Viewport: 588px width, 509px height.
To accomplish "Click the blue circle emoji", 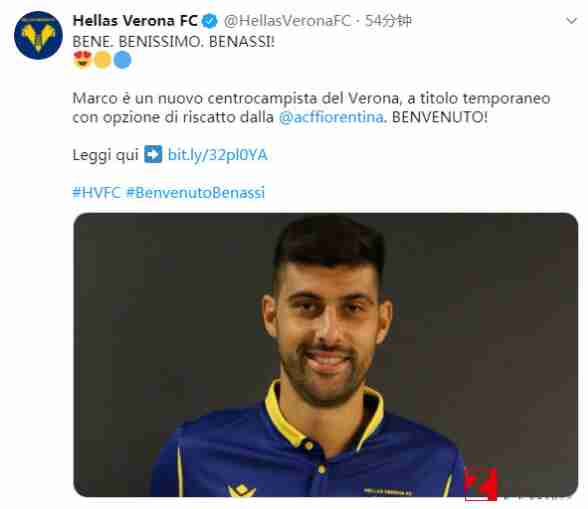I will [x=122, y=60].
